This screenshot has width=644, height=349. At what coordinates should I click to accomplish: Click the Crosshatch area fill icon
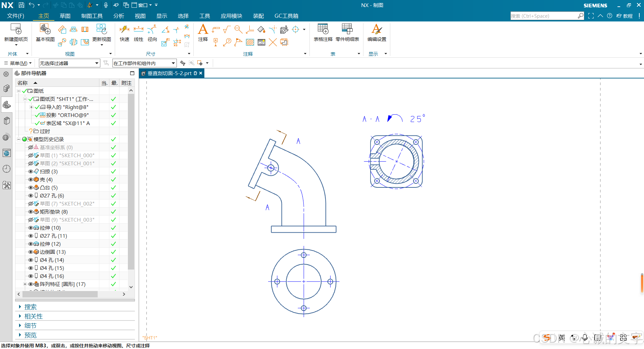(250, 42)
